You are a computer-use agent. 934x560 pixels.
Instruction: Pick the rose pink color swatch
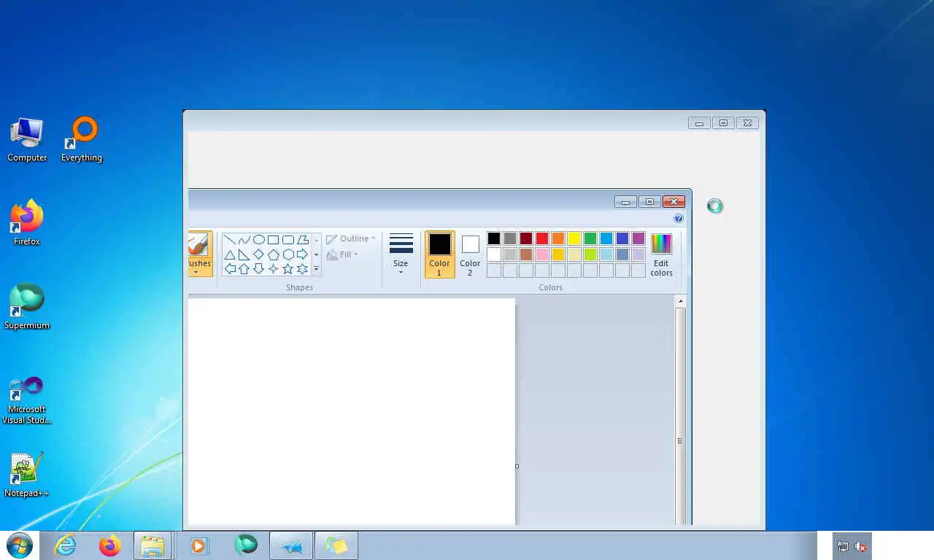542,254
